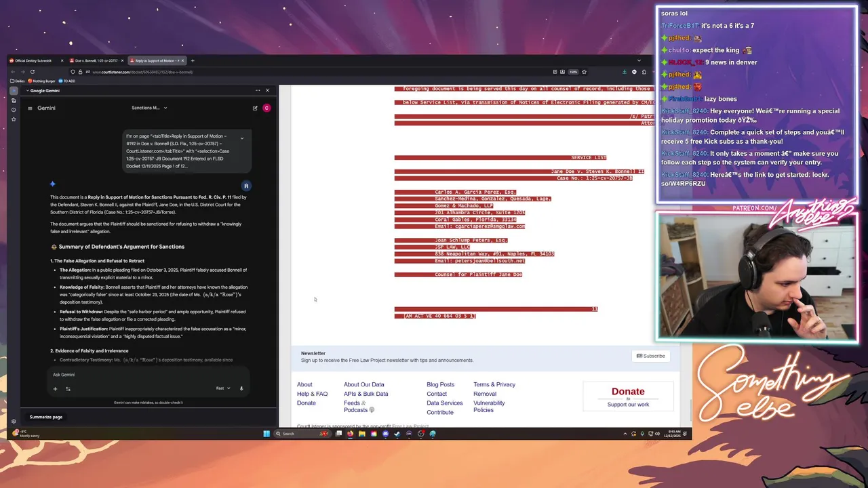Open APIs & Bulk Data link
Screen dimensions: 868x488
point(366,394)
